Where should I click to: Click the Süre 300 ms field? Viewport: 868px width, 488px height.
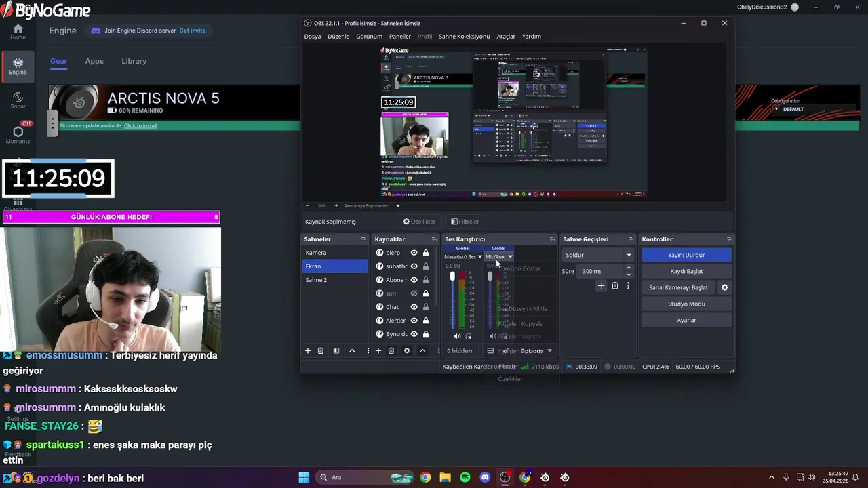(601, 271)
